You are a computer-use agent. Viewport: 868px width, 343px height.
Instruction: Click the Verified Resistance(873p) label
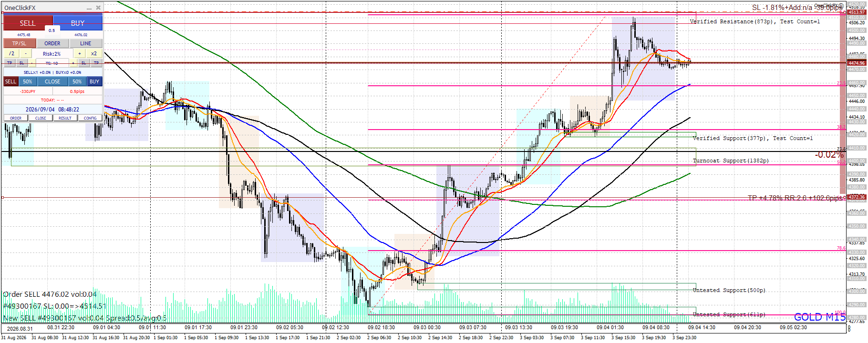tap(755, 21)
